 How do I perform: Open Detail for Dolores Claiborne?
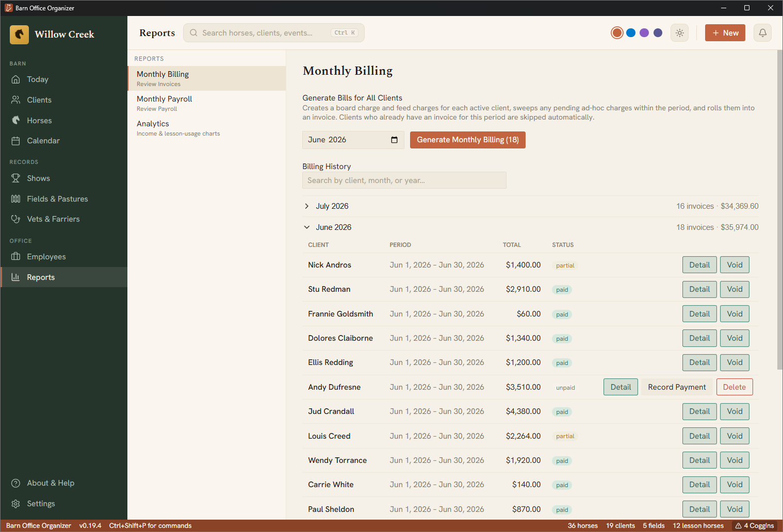pyautogui.click(x=699, y=338)
